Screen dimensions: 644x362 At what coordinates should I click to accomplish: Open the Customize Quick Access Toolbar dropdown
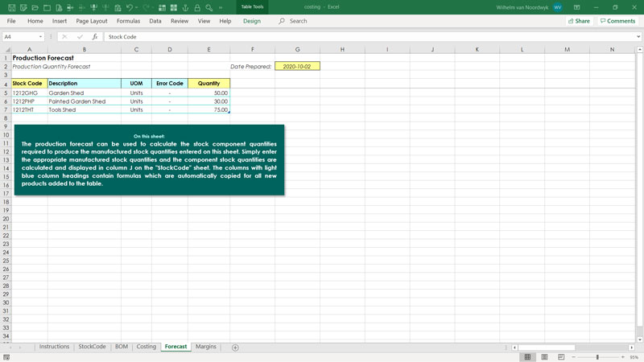(221, 7)
